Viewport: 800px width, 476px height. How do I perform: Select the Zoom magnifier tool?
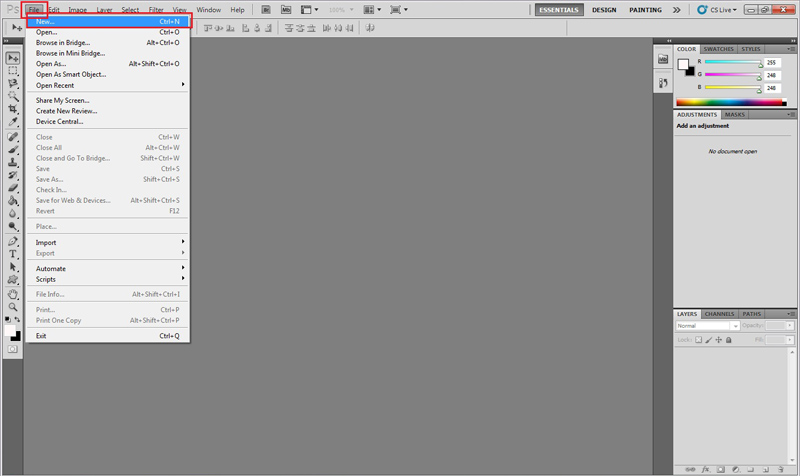coord(13,307)
